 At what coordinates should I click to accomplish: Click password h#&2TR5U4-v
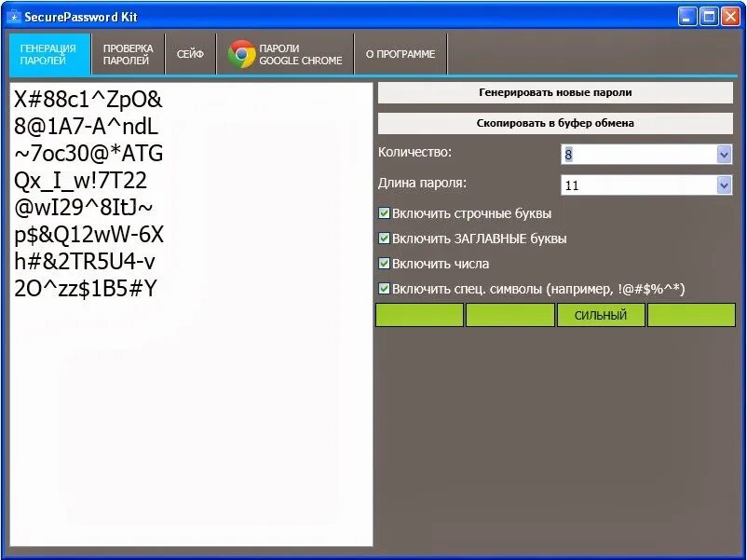(85, 261)
